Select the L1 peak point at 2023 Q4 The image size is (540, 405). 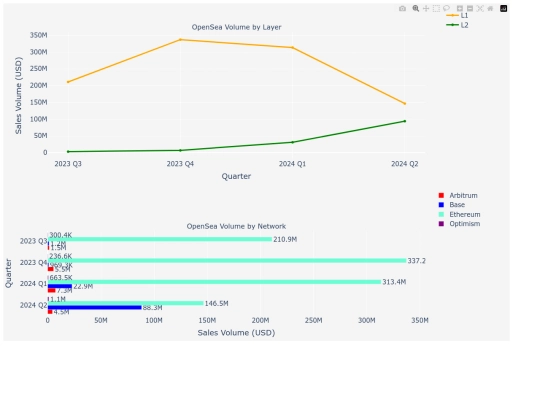180,40
